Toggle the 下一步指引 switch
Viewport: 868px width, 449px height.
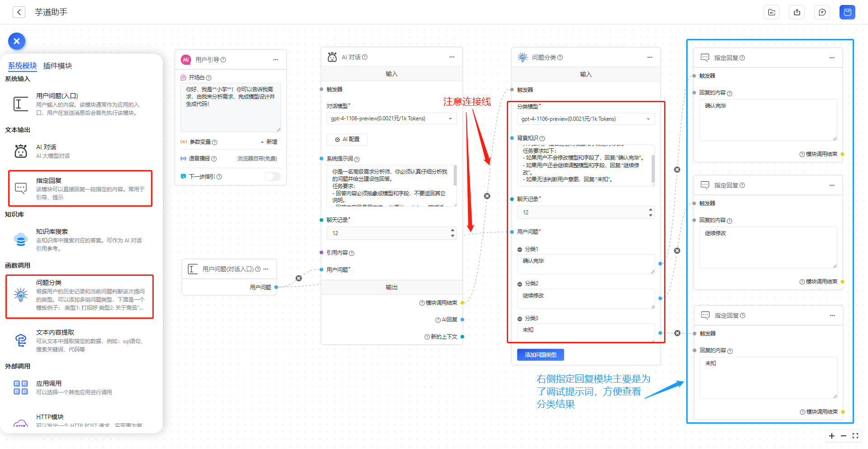[x=273, y=176]
